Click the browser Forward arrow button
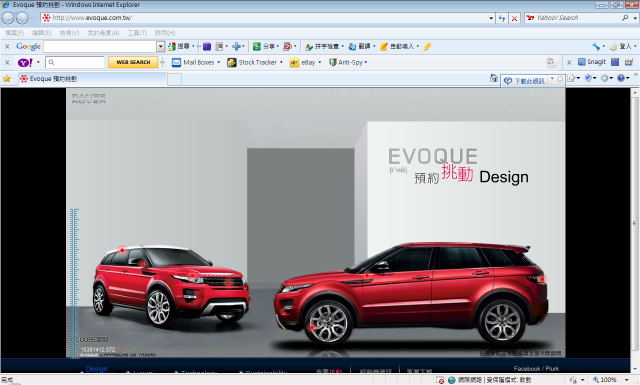 tap(22, 18)
